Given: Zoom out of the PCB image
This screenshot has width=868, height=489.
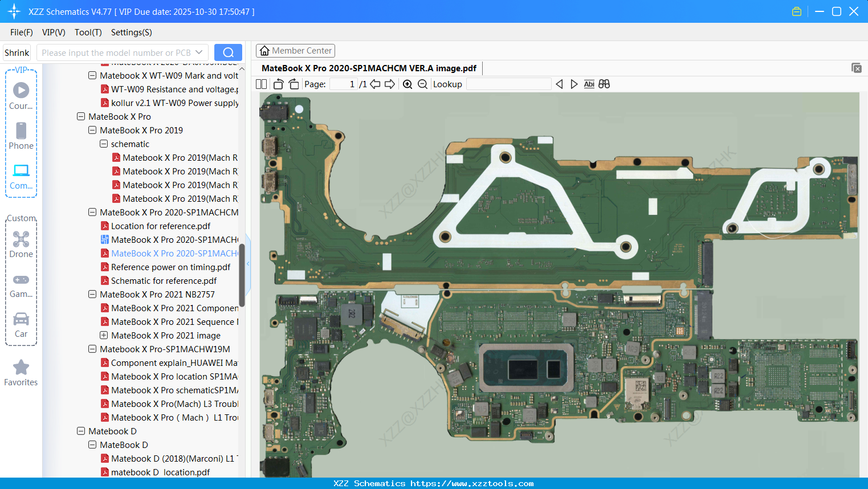Looking at the screenshot, I should (422, 84).
